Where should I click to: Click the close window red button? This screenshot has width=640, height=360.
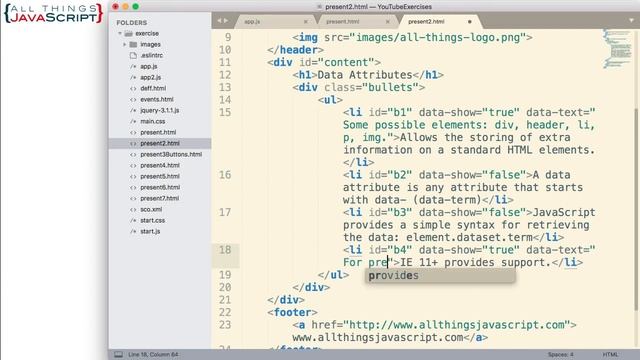(116, 7)
